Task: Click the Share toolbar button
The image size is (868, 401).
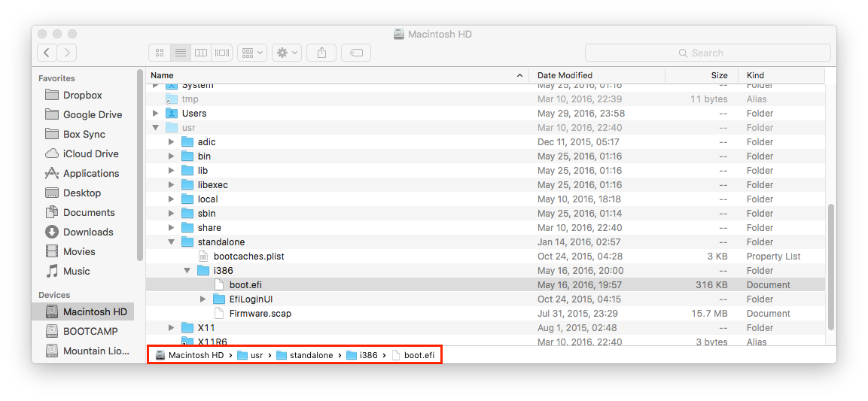Action: (x=321, y=53)
